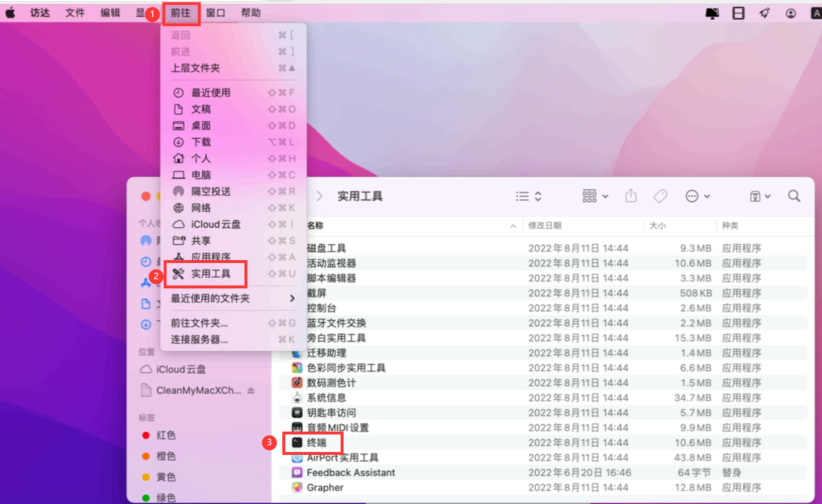
Task: Sort by 修改日期 column header
Action: pos(545,226)
